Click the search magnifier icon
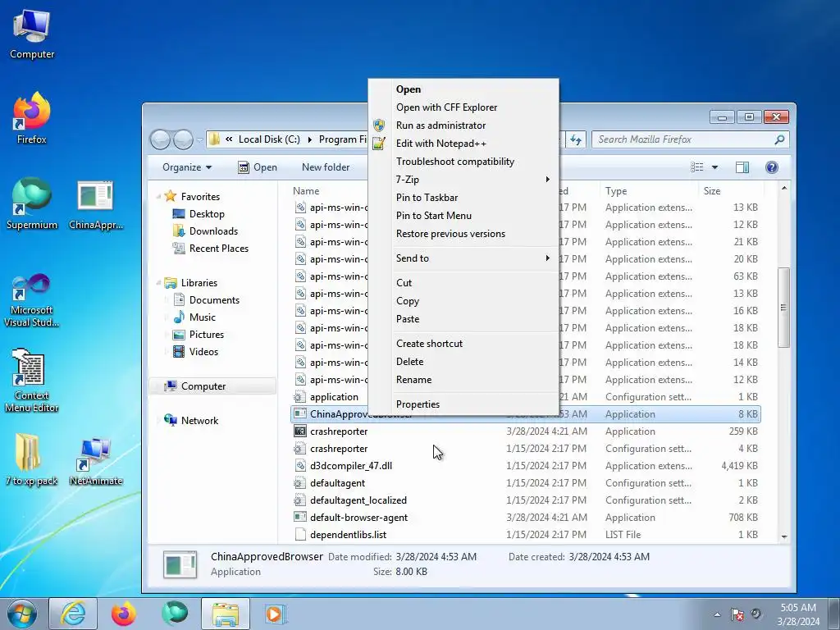 tap(779, 139)
